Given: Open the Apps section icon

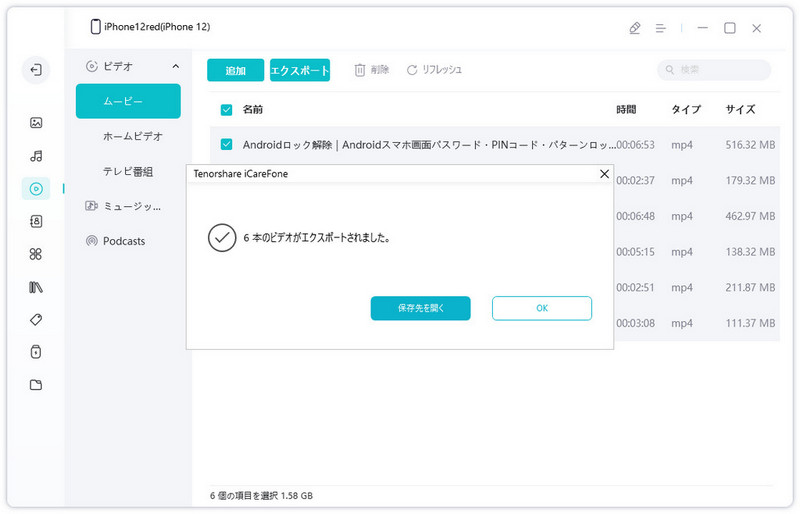Looking at the screenshot, I should tap(36, 254).
